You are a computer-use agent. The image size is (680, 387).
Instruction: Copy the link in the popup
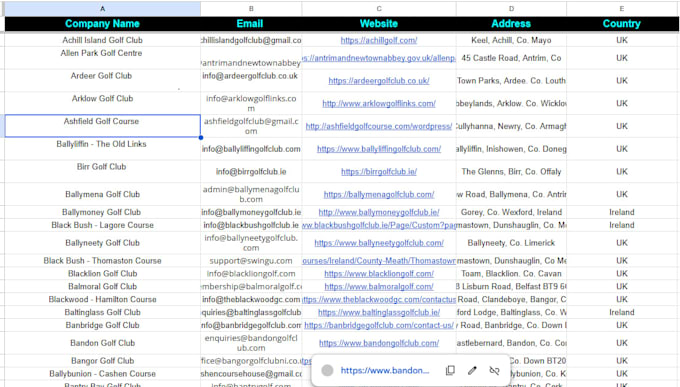pos(450,370)
